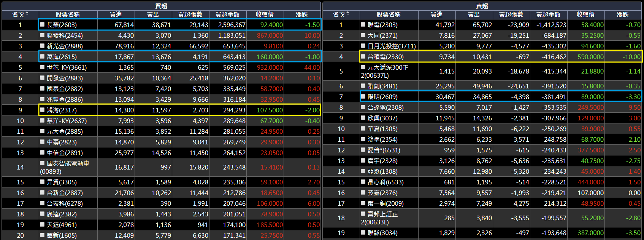Check the box for 日月光投控(3711)

coord(363,46)
